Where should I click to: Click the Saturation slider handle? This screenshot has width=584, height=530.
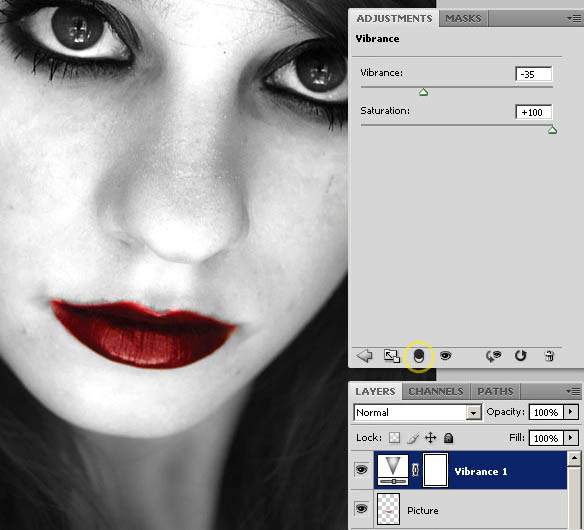(552, 130)
